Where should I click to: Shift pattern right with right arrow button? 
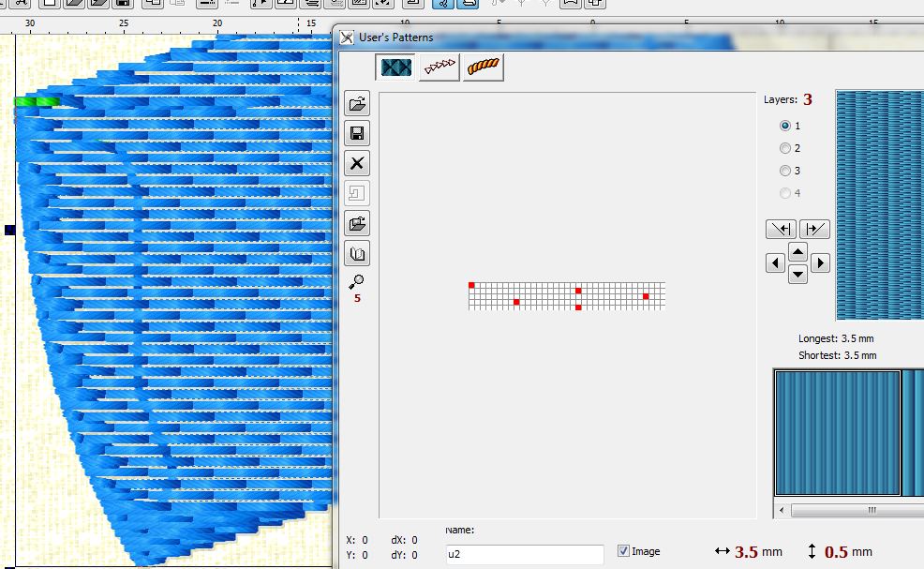820,263
